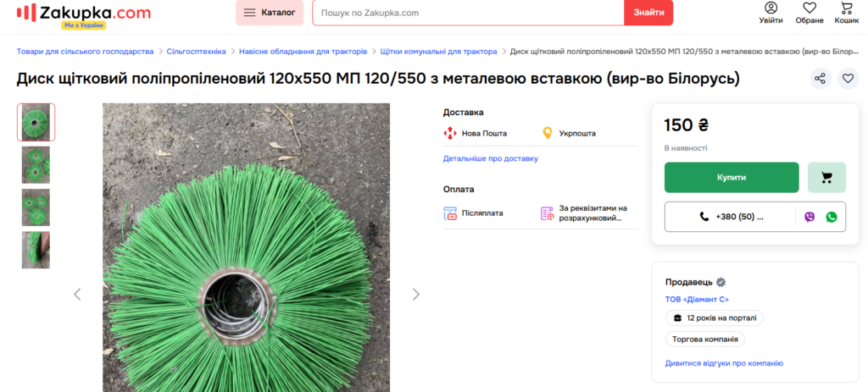Click the product title heading
The width and height of the screenshot is (868, 392).
click(x=378, y=79)
